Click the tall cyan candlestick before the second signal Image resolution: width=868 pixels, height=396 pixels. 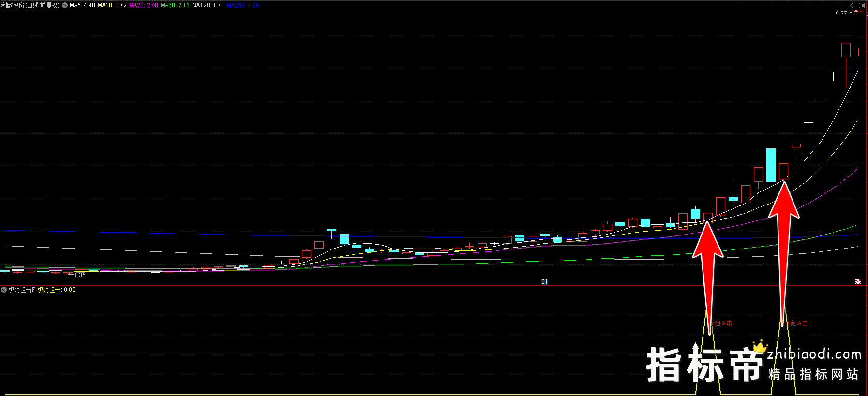771,165
